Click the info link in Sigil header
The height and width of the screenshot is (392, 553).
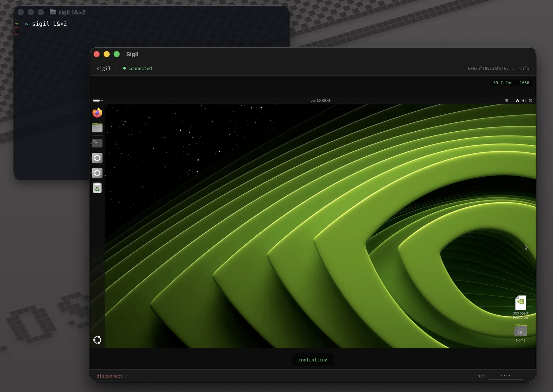pyautogui.click(x=524, y=68)
